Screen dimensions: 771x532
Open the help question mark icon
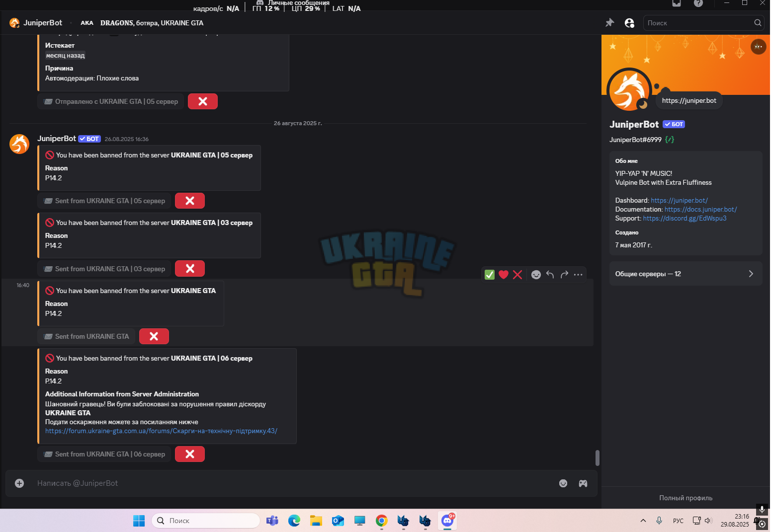click(698, 3)
